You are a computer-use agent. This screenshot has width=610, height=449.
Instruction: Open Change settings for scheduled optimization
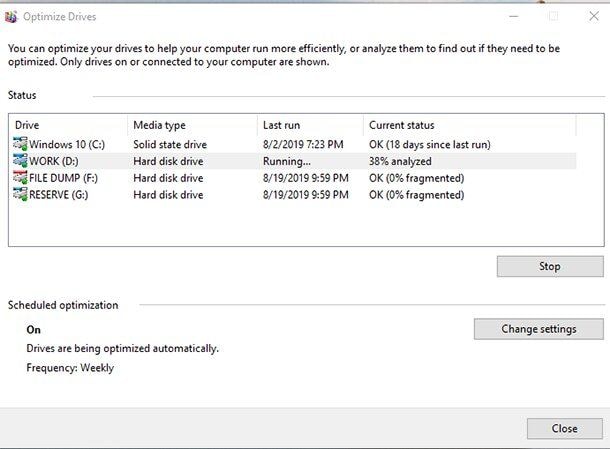(538, 329)
